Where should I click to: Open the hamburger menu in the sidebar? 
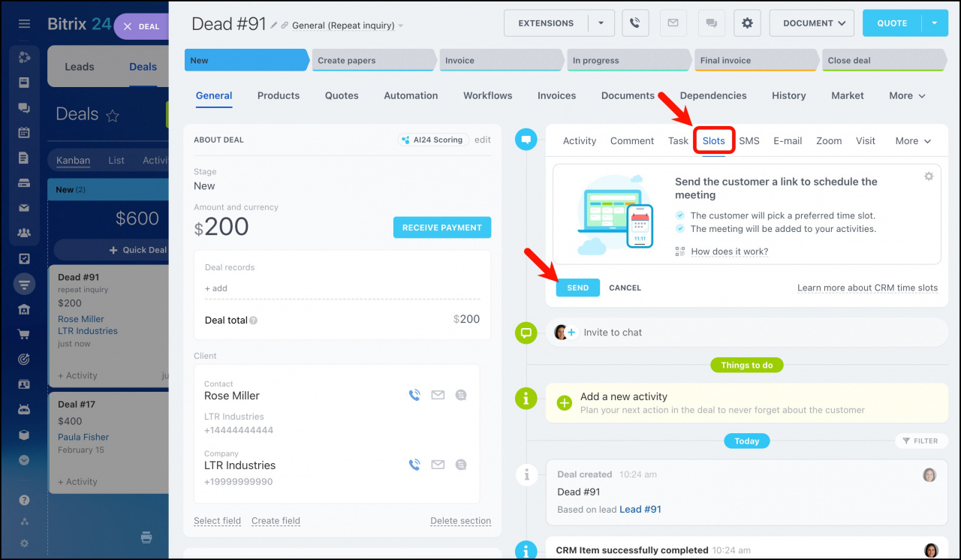pyautogui.click(x=24, y=24)
